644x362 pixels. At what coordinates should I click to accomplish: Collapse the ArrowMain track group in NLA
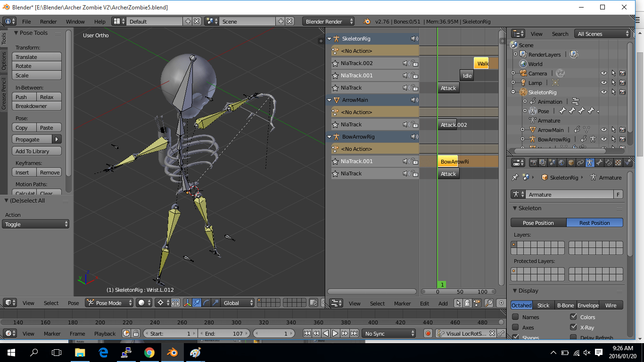coord(329,99)
